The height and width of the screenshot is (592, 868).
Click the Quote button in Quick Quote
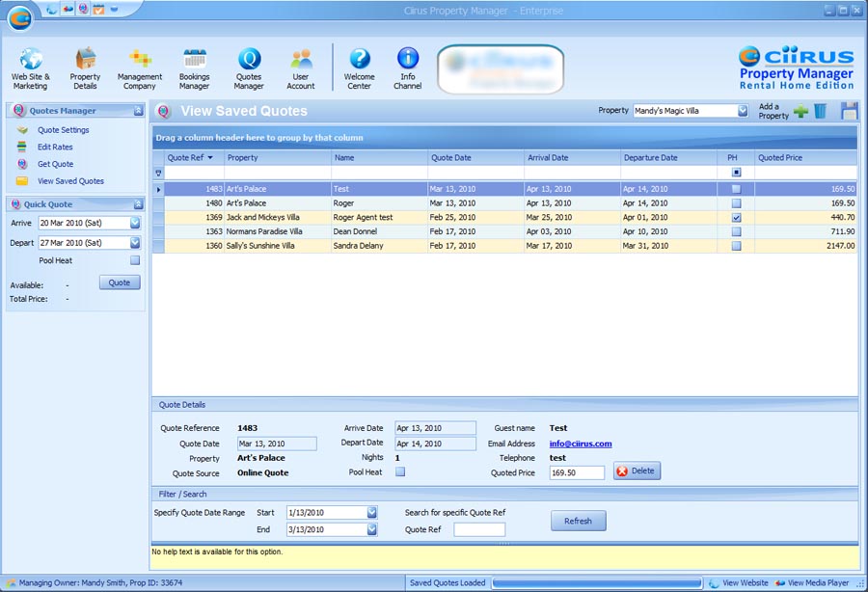pos(120,283)
